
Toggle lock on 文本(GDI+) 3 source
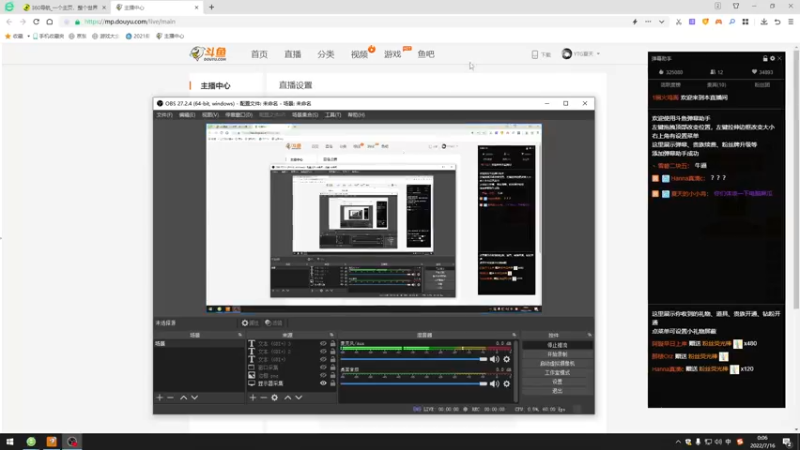point(333,343)
